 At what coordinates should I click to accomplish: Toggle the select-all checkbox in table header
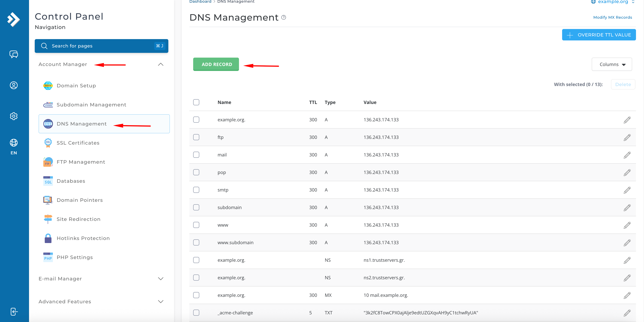tap(196, 102)
